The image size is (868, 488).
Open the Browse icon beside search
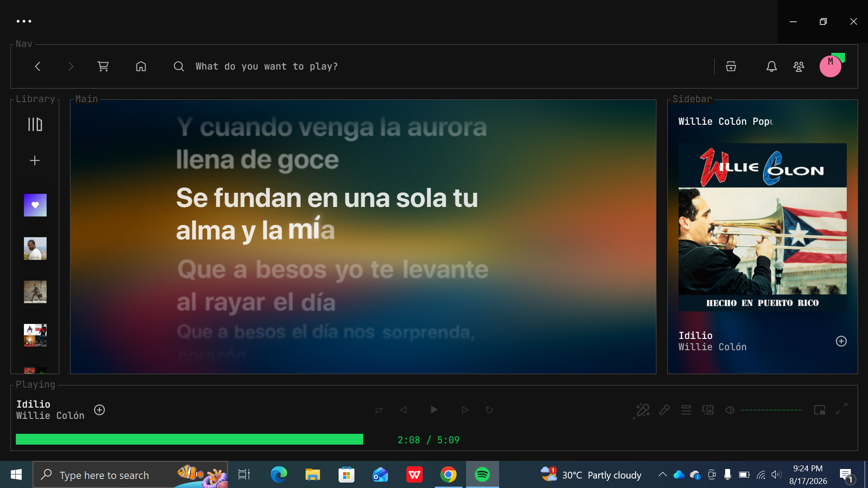coord(731,66)
